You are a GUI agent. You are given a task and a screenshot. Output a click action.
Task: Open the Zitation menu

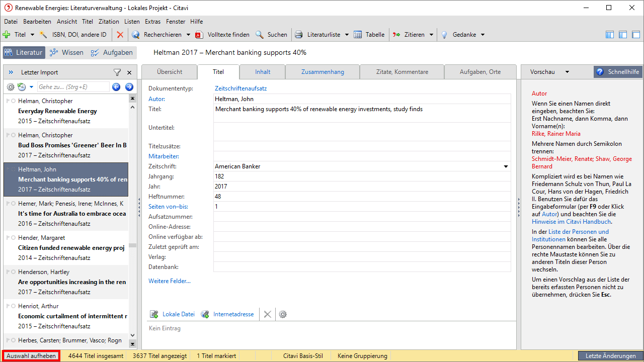coord(109,22)
